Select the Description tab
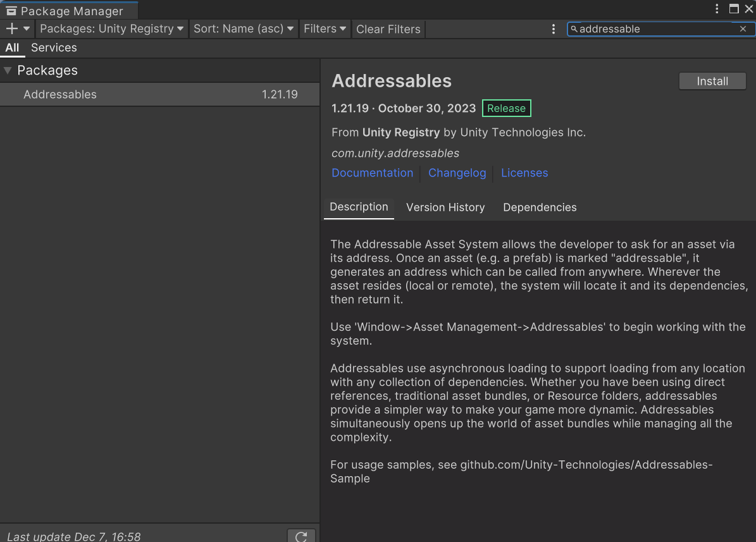The height and width of the screenshot is (542, 756). [x=359, y=207]
